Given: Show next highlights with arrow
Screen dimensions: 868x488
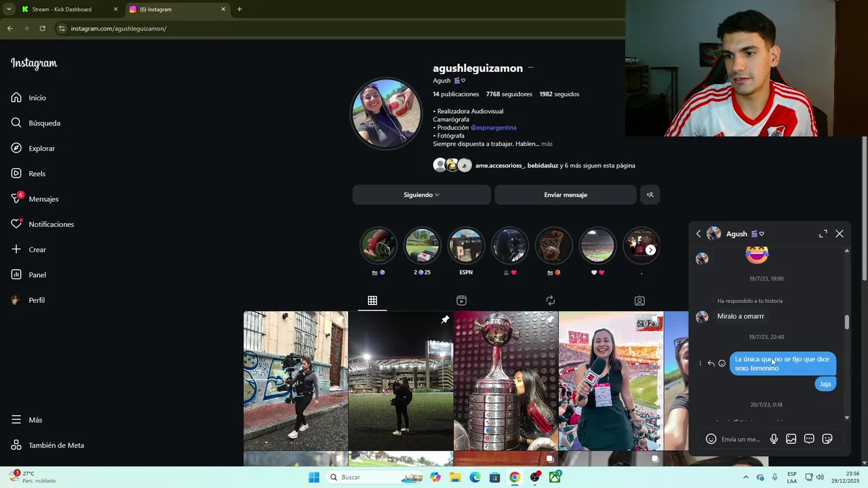Looking at the screenshot, I should pyautogui.click(x=650, y=250).
